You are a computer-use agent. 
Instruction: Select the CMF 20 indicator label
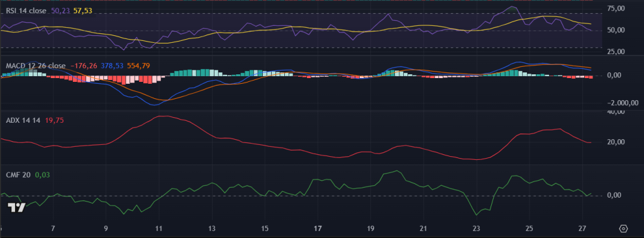pyautogui.click(x=18, y=174)
